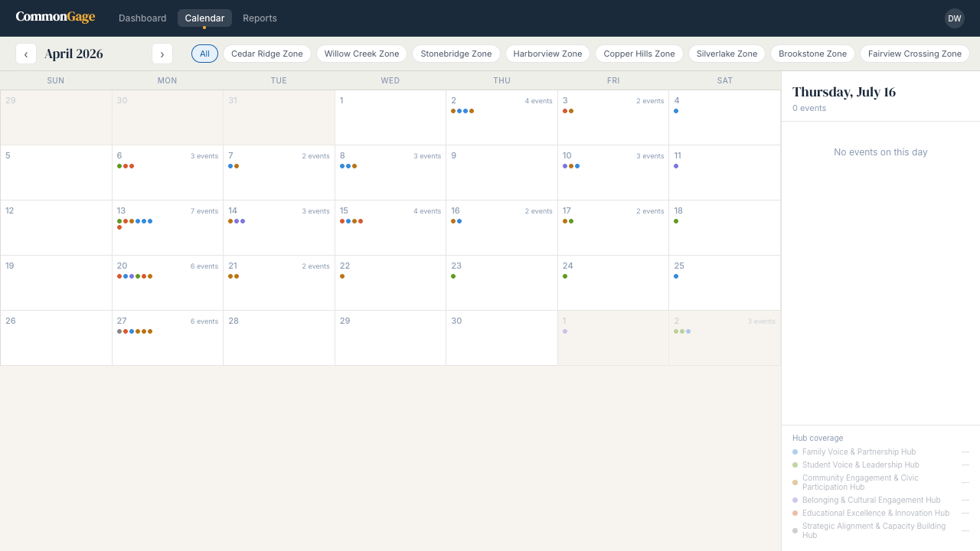This screenshot has width=980, height=551.
Task: Click the Hub coverage label
Action: (818, 438)
